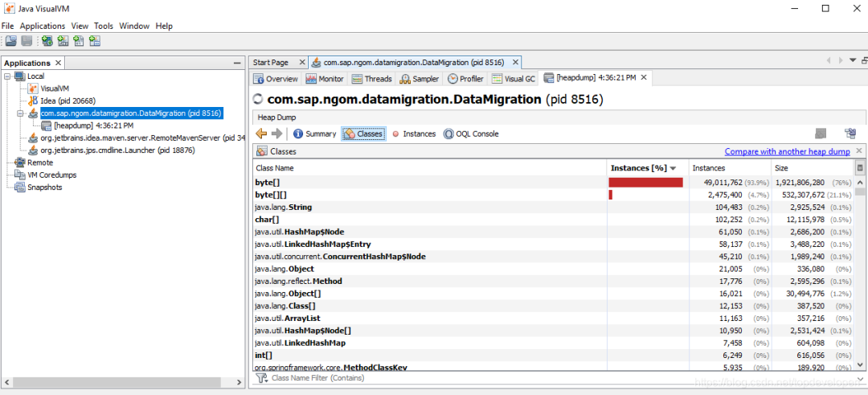Show the heap dump Summary view
Viewport: 868px width, 395px height.
(x=315, y=134)
